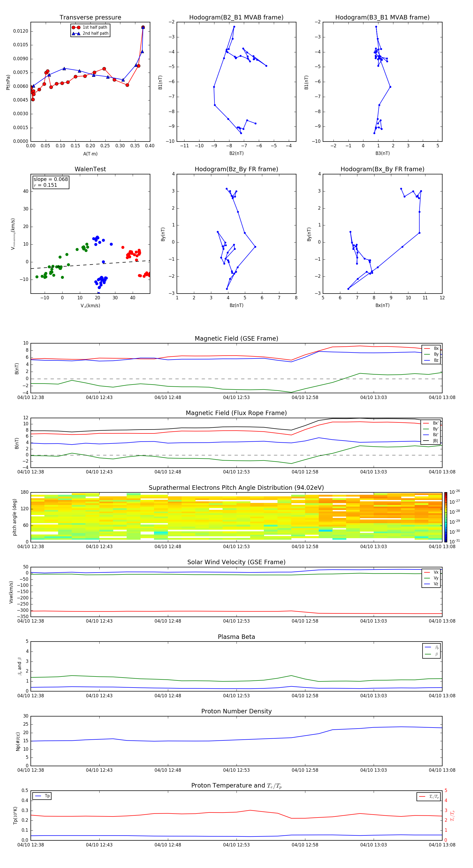Viewport: 473px width, 868px height.
Task: Click the 'A(T·m)' axis label
Action: [90, 154]
